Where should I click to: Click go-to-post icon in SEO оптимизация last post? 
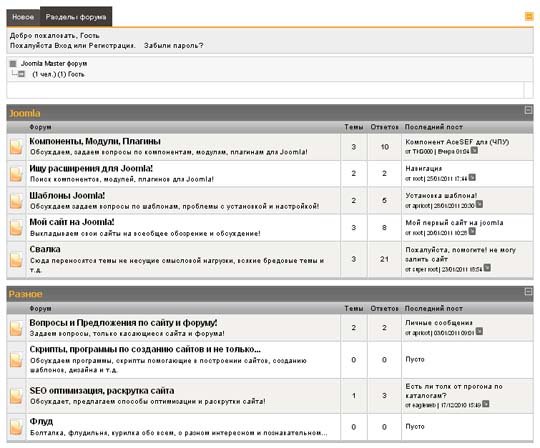point(486,404)
